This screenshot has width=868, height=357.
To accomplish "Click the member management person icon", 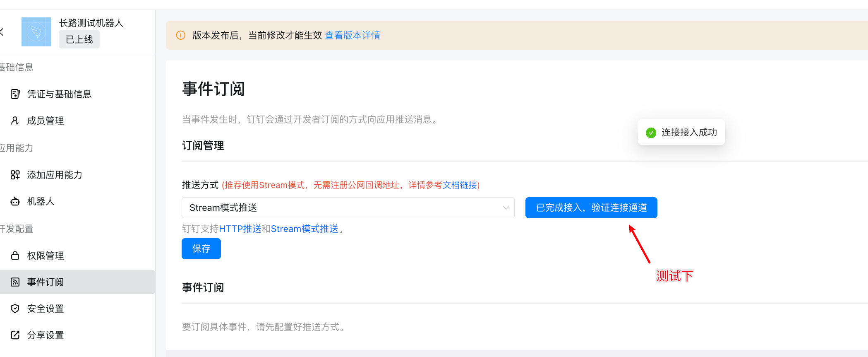I will click(15, 121).
